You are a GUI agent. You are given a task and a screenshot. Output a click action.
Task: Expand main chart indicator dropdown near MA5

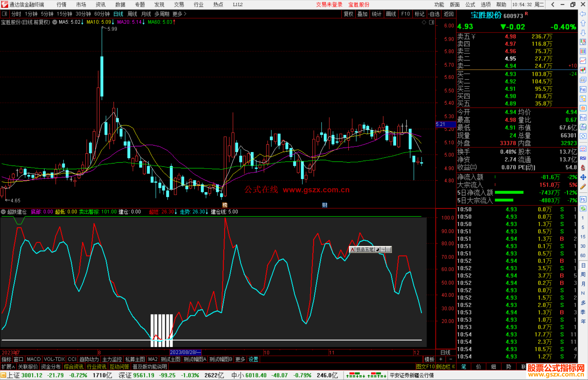[x=55, y=22]
